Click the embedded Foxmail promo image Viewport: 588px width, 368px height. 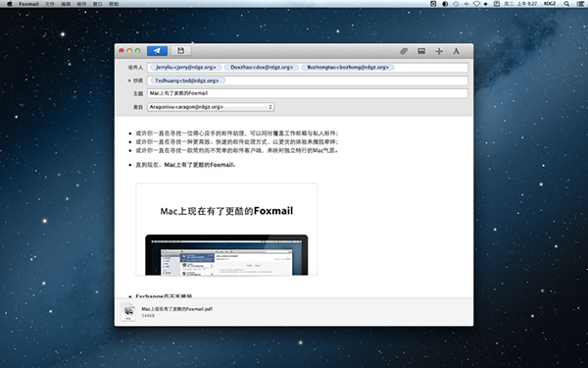(x=226, y=230)
